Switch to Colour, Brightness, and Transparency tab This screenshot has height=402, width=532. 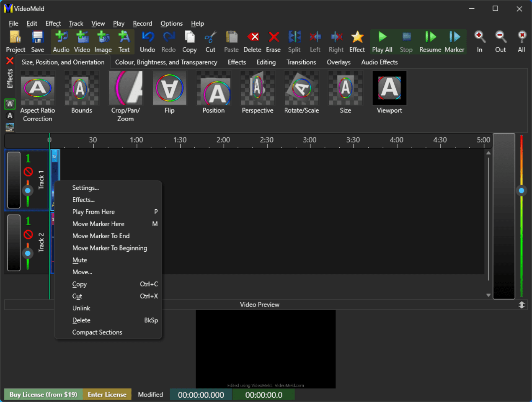coord(166,62)
